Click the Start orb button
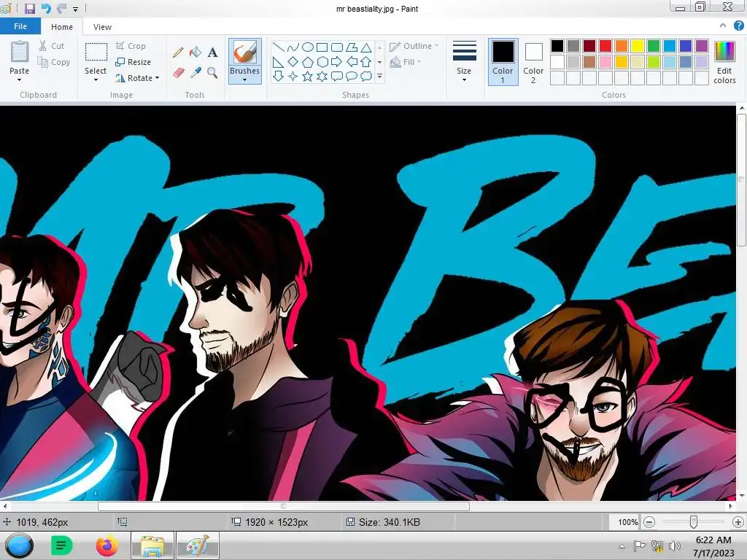This screenshot has height=560, width=747. click(19, 545)
